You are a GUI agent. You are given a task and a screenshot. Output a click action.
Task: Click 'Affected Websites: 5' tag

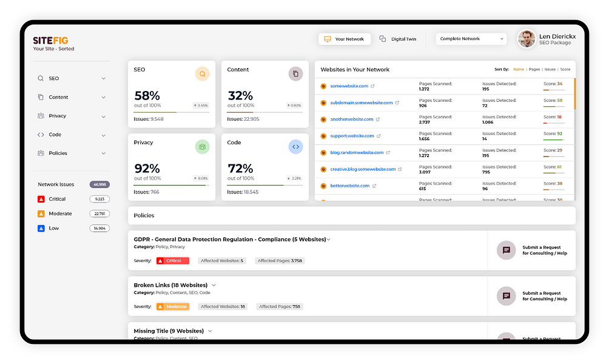click(x=222, y=261)
